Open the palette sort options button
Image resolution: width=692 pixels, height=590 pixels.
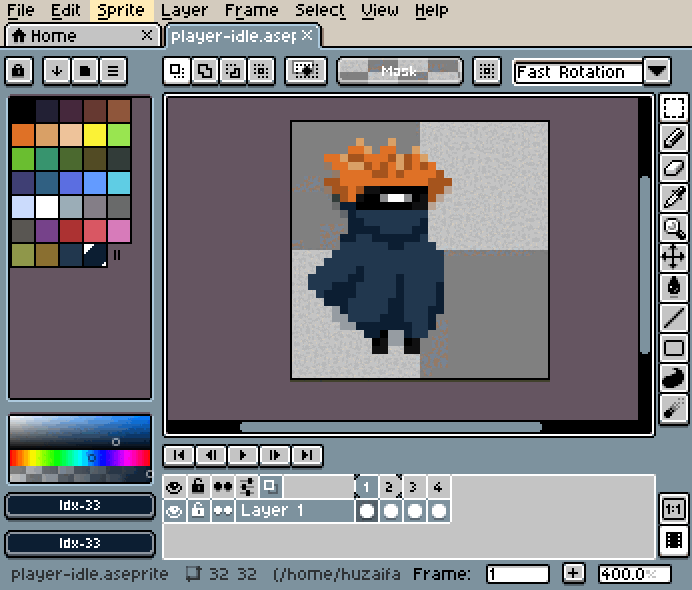56,71
